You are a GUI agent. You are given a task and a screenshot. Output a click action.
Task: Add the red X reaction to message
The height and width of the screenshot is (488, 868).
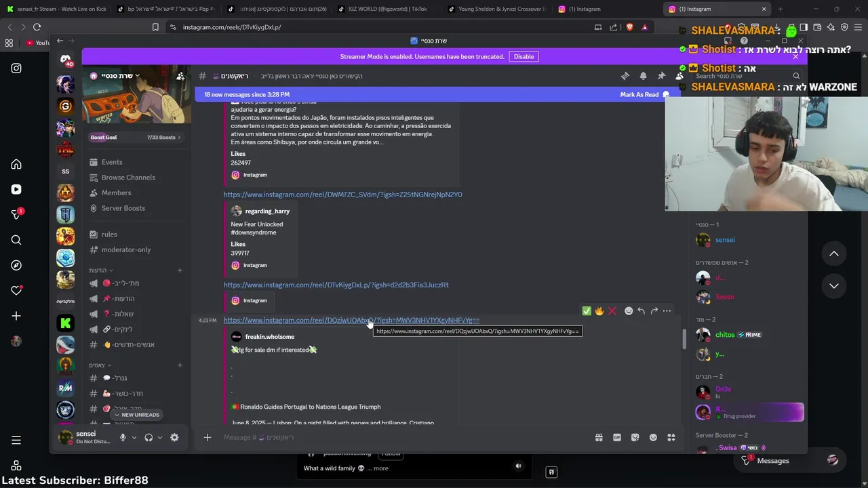coord(612,311)
